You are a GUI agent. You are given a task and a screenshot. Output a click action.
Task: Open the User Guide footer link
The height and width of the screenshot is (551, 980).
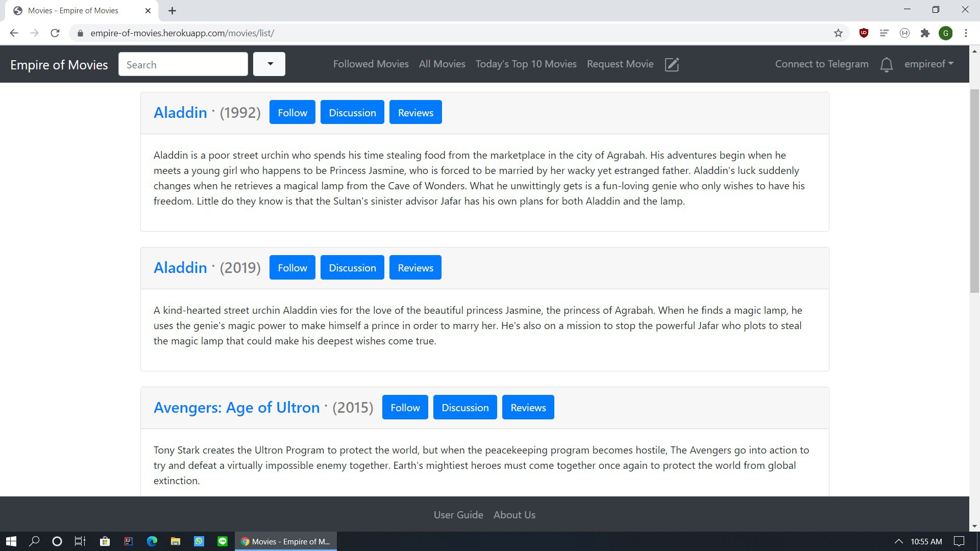click(458, 515)
